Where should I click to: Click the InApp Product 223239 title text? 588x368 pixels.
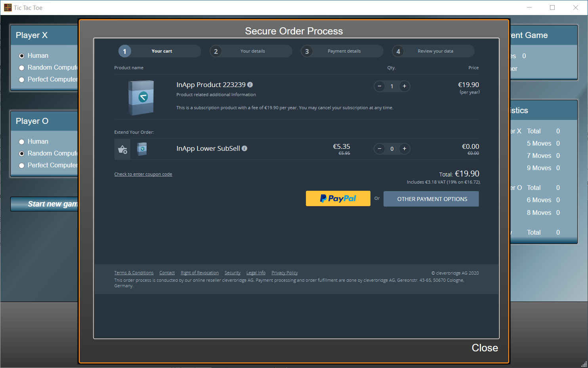tap(211, 85)
